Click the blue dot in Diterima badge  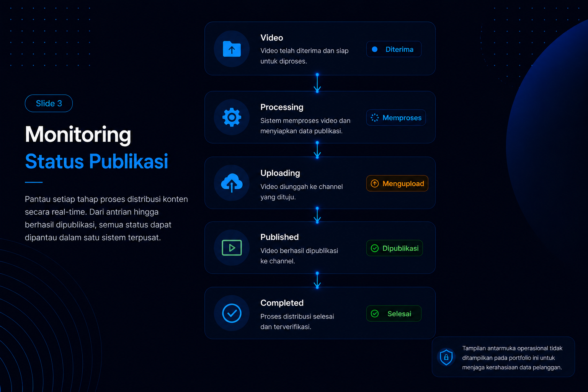pos(375,49)
